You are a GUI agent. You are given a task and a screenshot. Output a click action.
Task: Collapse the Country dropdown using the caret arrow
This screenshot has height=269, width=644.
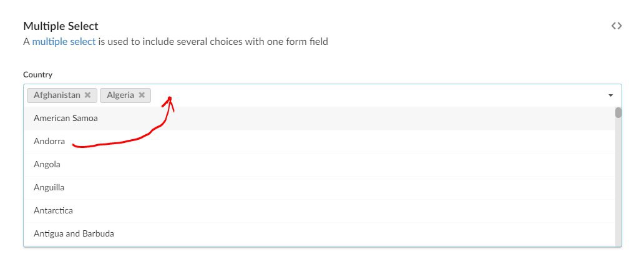pyautogui.click(x=611, y=95)
